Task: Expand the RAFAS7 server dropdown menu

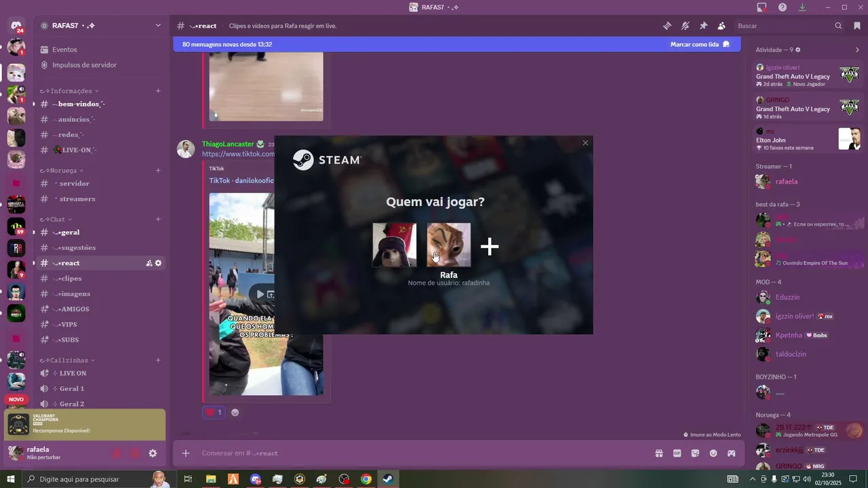Action: click(x=158, y=26)
